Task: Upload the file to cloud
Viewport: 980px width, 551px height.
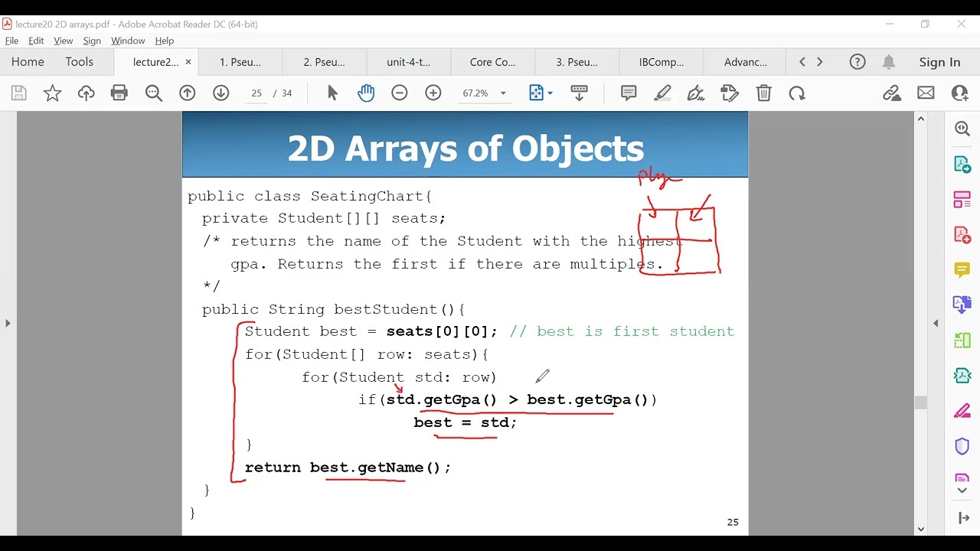Action: tap(86, 93)
